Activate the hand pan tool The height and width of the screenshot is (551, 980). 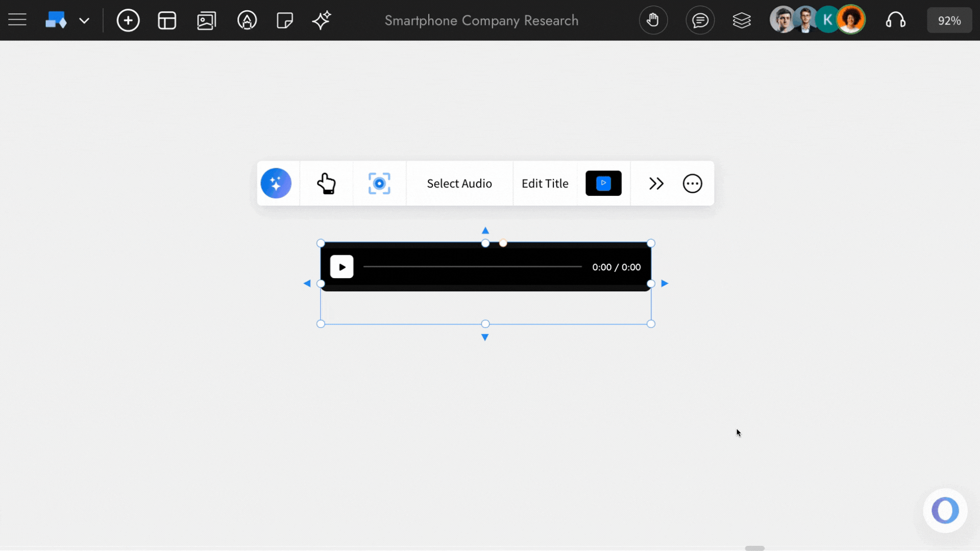pos(653,20)
